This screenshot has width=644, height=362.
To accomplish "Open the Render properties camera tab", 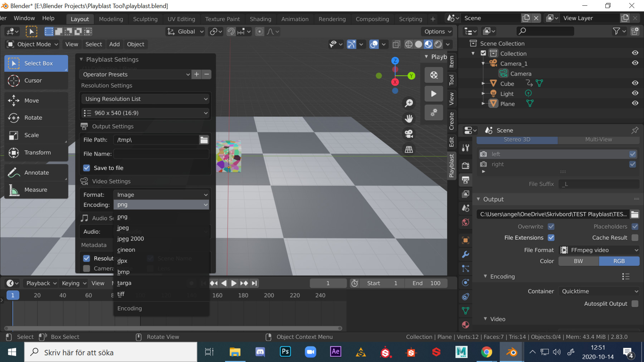I will click(465, 165).
